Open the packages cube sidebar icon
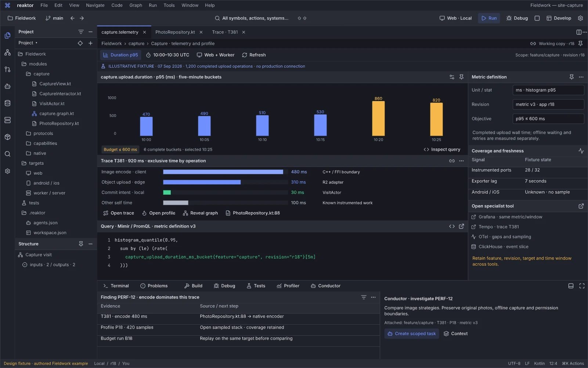 click(x=7, y=137)
